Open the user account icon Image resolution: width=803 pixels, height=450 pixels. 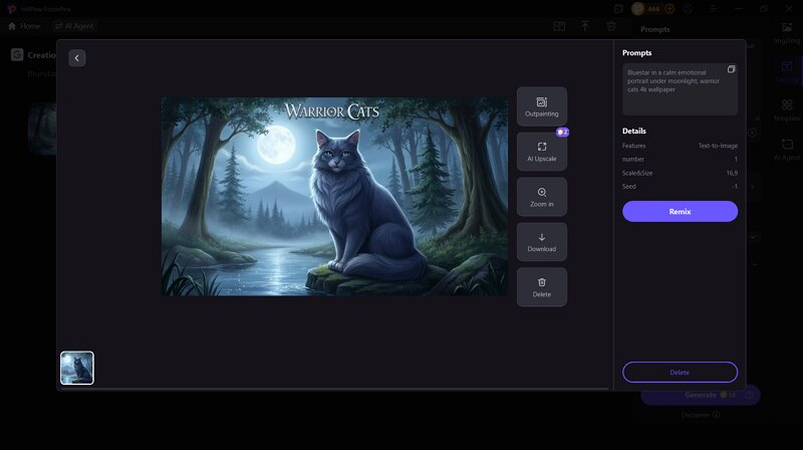pyautogui.click(x=688, y=9)
